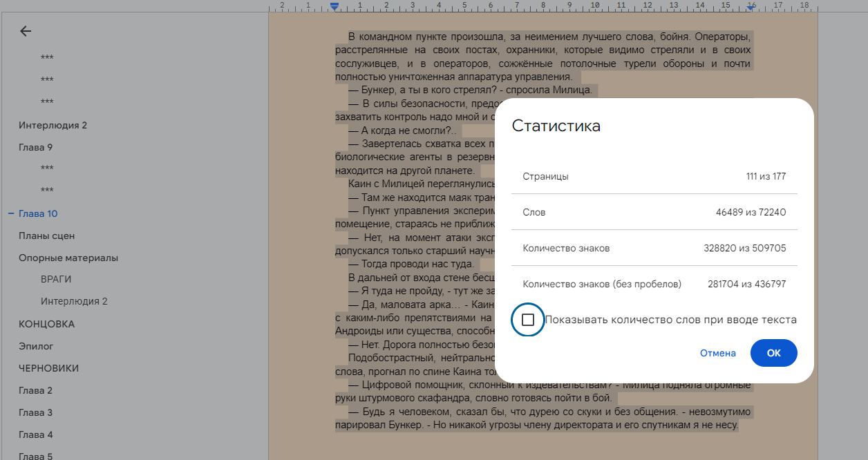This screenshot has width=868, height=460.
Task: Open indented Интерлюдия 2 below ВРАГИ
Action: click(74, 302)
